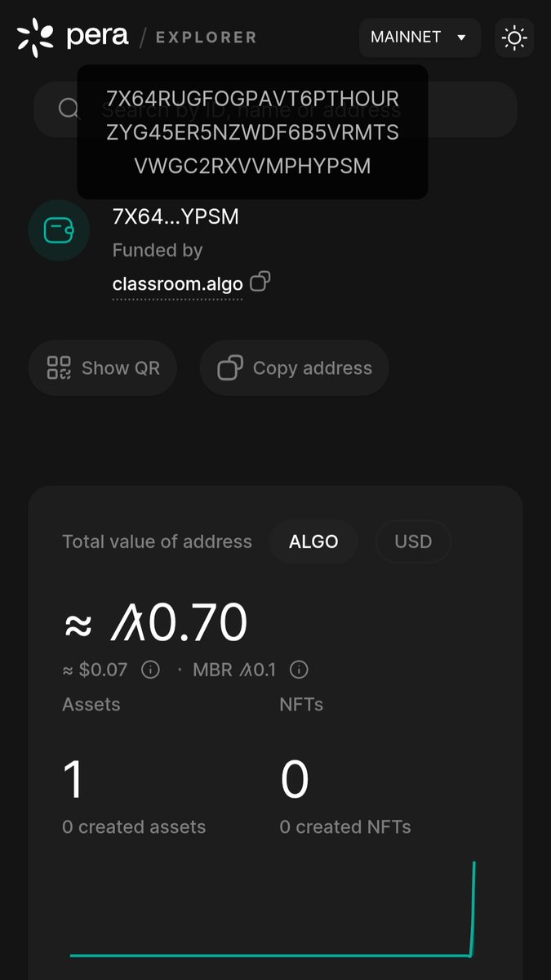Focus the search by ID or address field
This screenshot has height=980, width=551.
point(275,109)
